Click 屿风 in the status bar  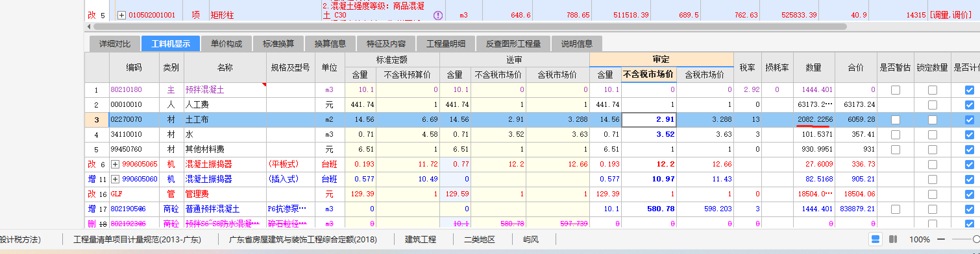pyautogui.click(x=530, y=239)
